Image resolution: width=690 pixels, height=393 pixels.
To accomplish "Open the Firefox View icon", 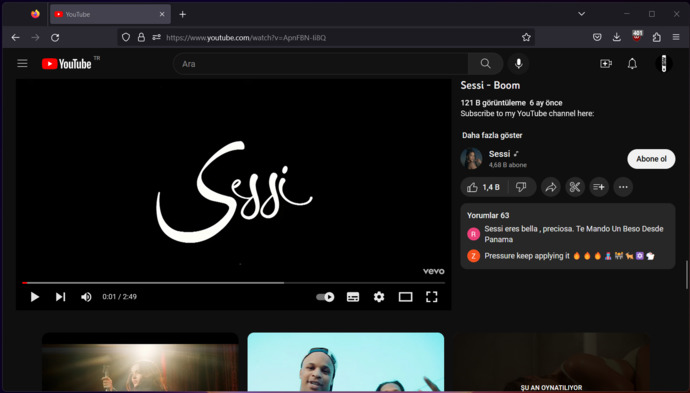I will click(x=35, y=14).
